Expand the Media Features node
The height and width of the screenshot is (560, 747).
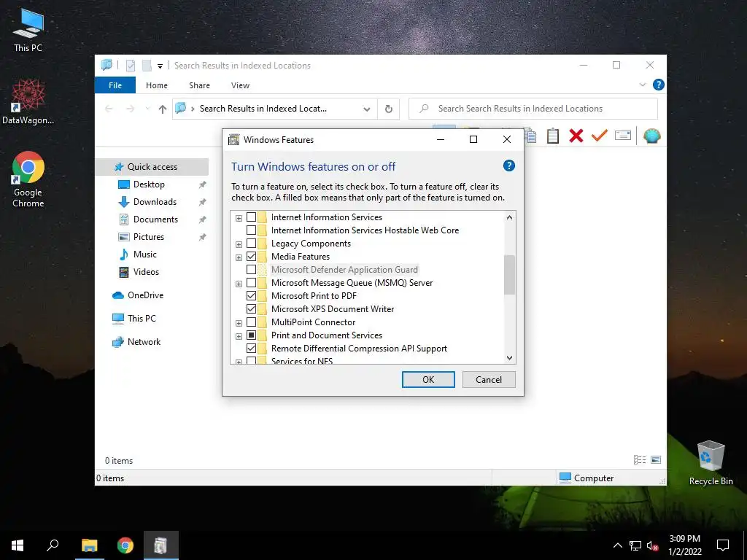239,257
